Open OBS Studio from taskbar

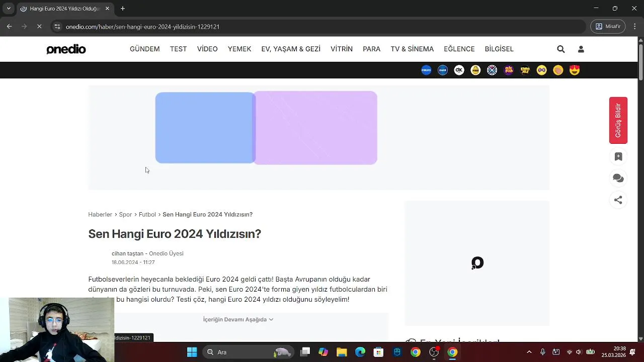coord(434,352)
